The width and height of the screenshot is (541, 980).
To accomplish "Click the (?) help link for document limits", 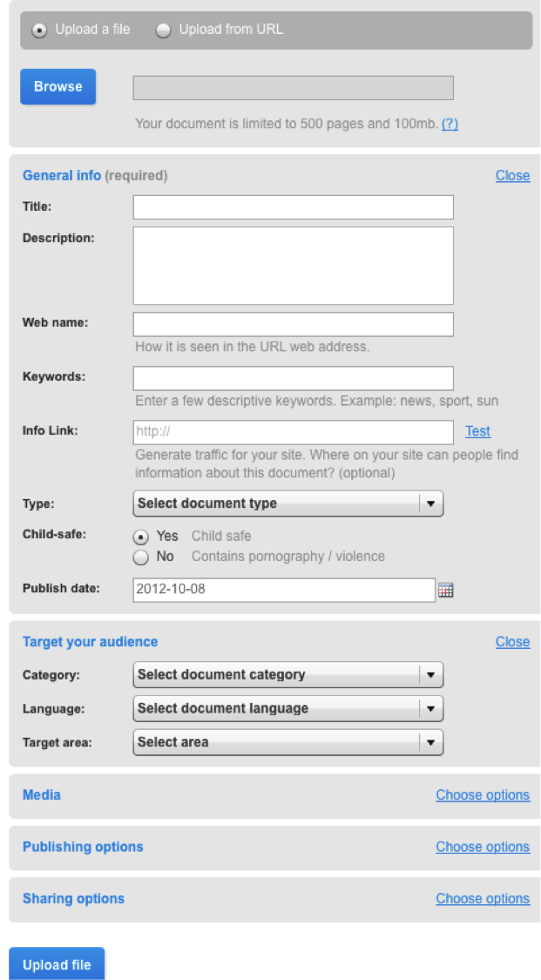I will (x=450, y=124).
